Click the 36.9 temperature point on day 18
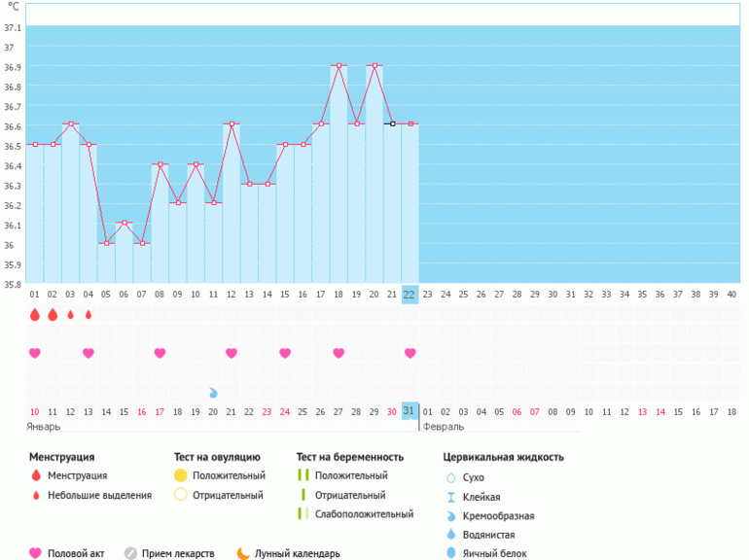This screenshot has height=560, width=749. [339, 66]
